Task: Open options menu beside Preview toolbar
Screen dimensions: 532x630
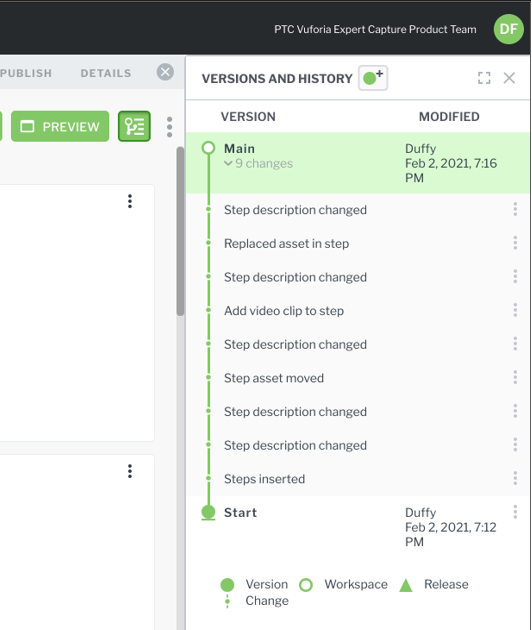Action: tap(170, 127)
